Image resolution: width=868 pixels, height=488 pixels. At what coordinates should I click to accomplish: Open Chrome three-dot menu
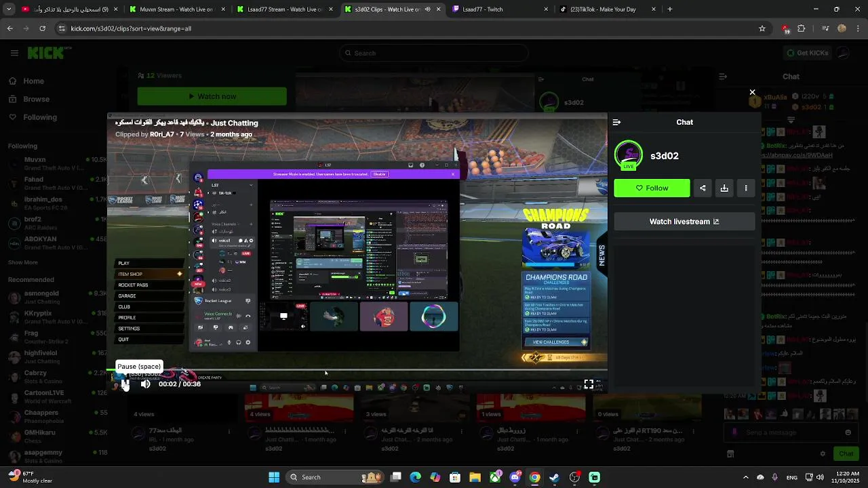(857, 28)
